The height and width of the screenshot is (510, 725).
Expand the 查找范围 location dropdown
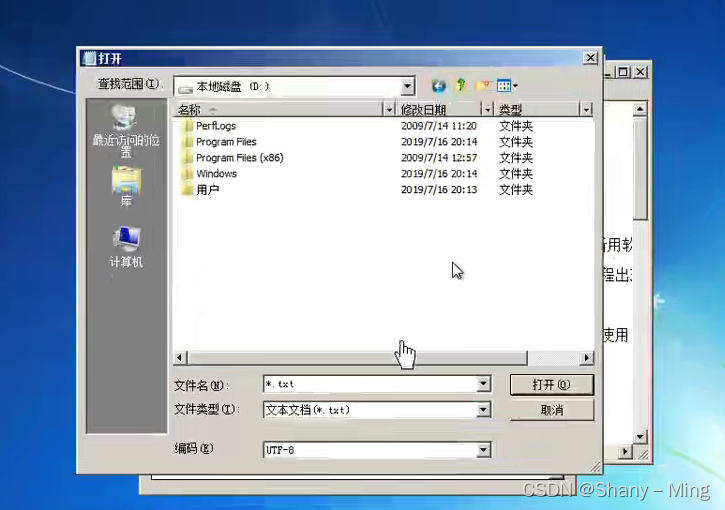[x=407, y=86]
